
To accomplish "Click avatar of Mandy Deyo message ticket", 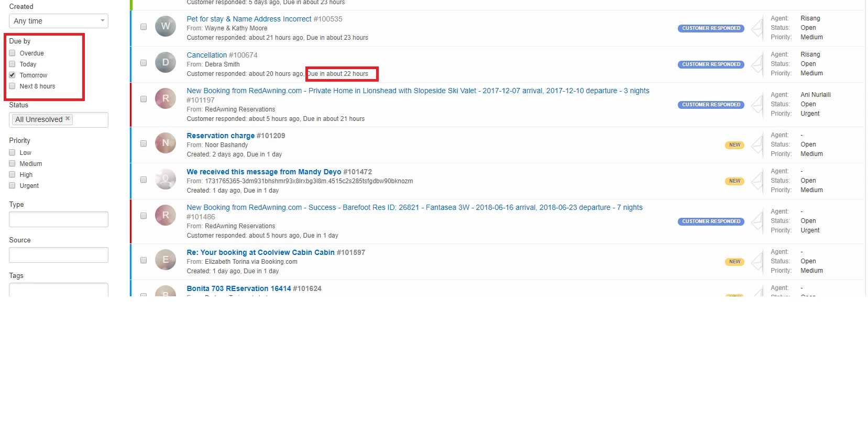I will pos(166,179).
